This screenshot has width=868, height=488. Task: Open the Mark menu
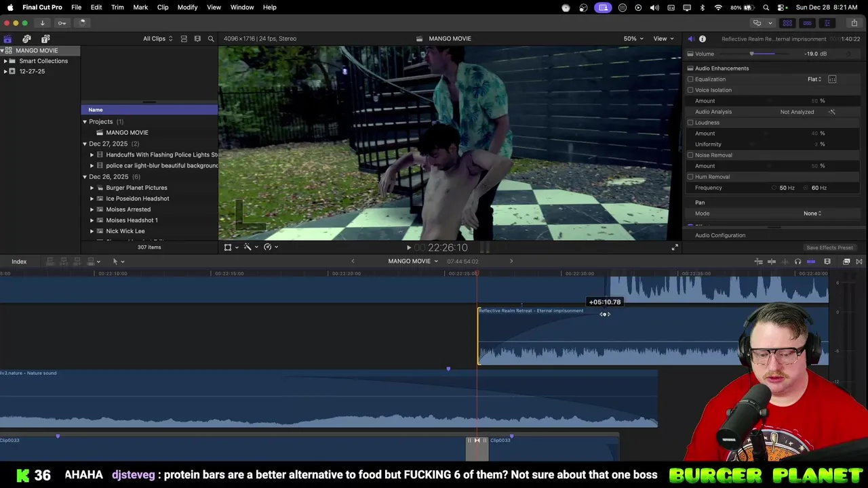140,7
